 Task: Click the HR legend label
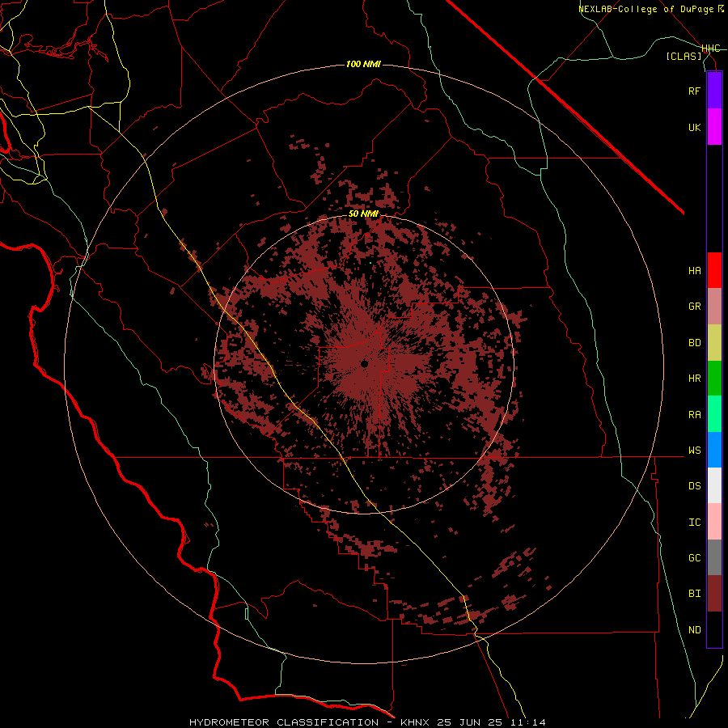coord(694,379)
